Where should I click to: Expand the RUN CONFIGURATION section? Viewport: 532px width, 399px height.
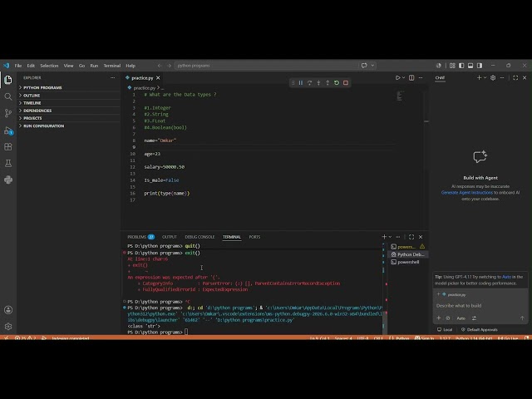[x=69, y=126]
